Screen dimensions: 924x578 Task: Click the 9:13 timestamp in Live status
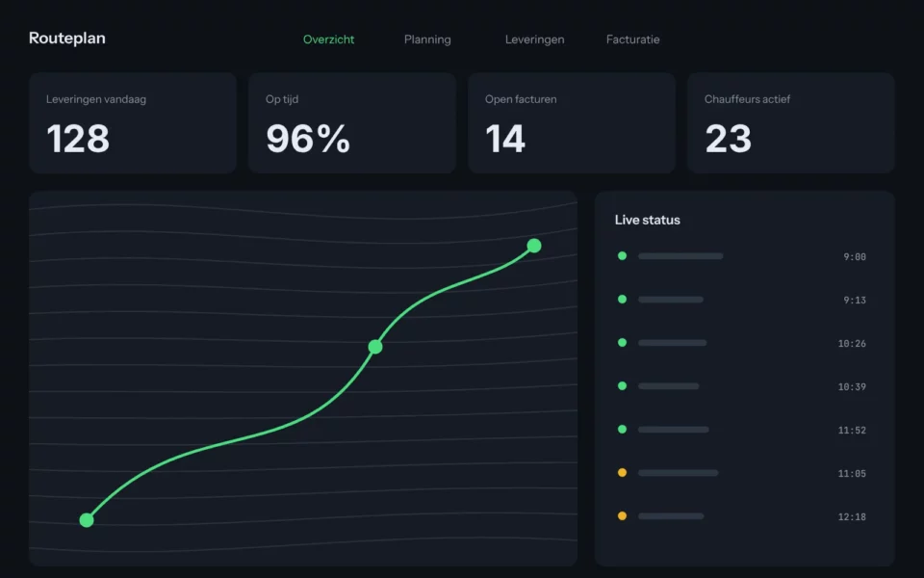(x=855, y=301)
